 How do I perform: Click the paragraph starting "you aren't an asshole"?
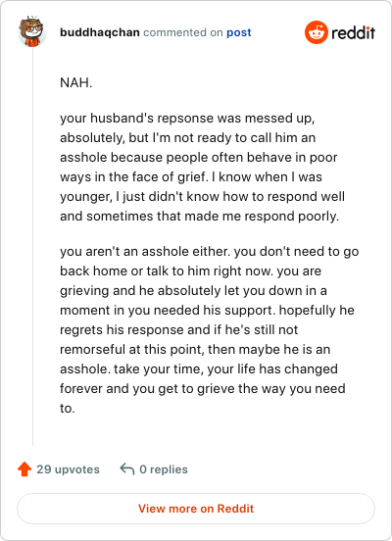[x=210, y=330]
